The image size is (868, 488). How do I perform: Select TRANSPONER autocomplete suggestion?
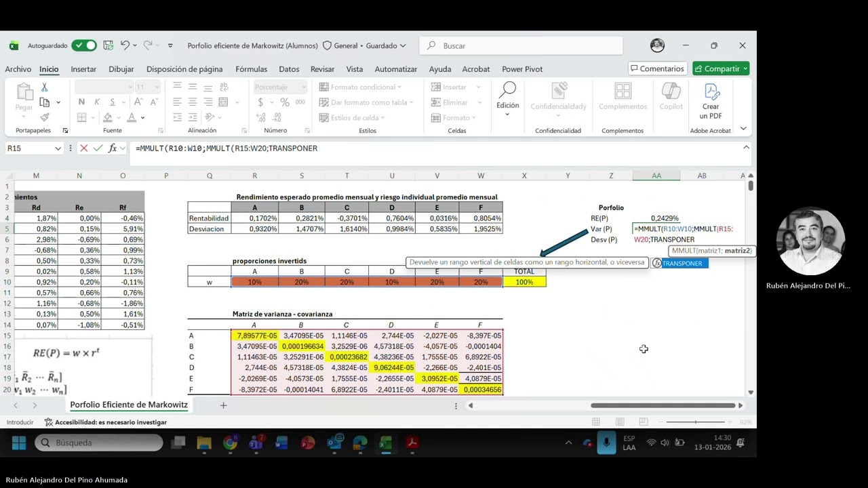coord(679,263)
